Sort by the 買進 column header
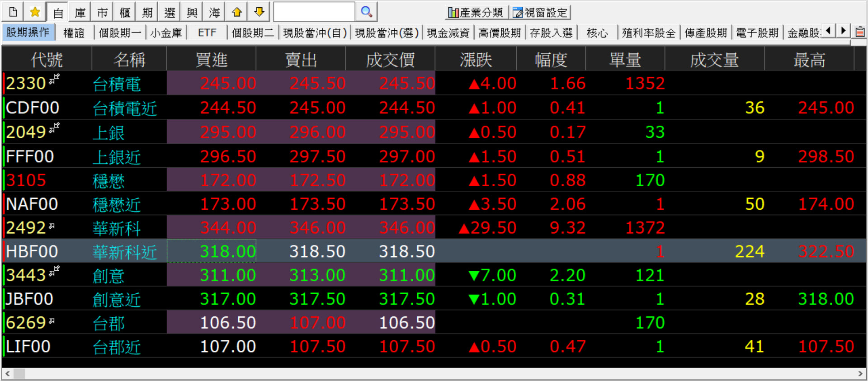Viewport: 868px width, 381px height. (x=211, y=60)
